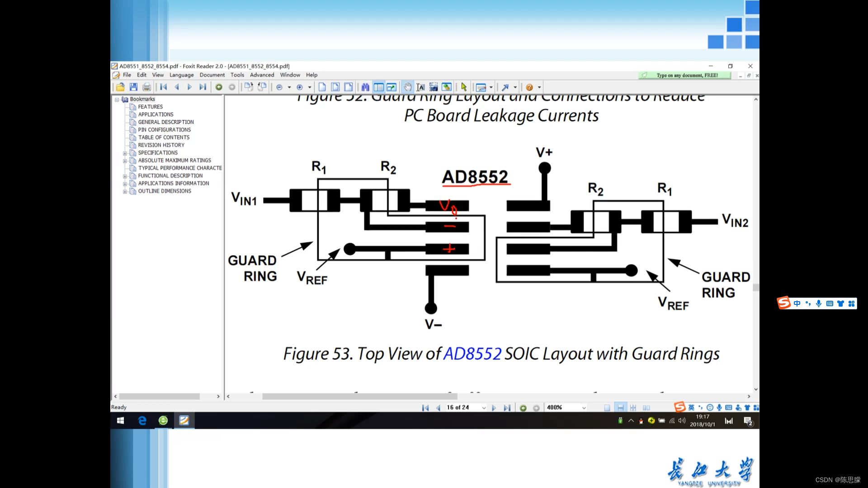Viewport: 868px width, 488px height.
Task: Open the View menu
Action: coord(158,75)
